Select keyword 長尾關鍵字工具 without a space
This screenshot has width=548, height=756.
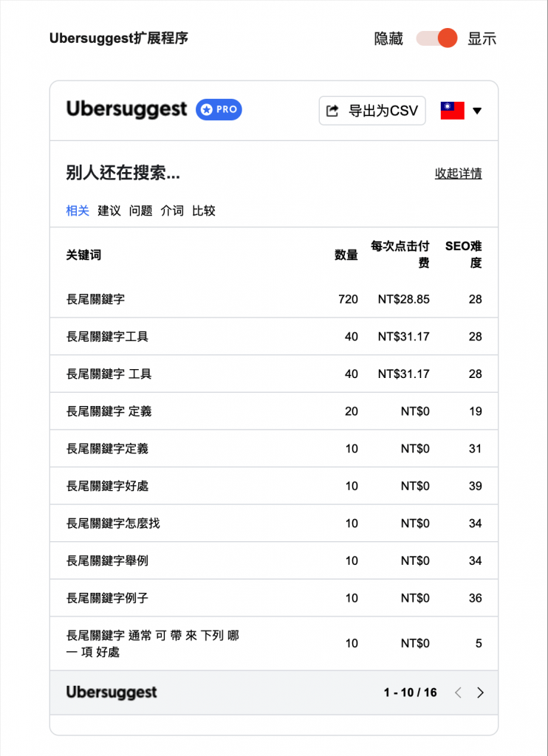click(107, 337)
